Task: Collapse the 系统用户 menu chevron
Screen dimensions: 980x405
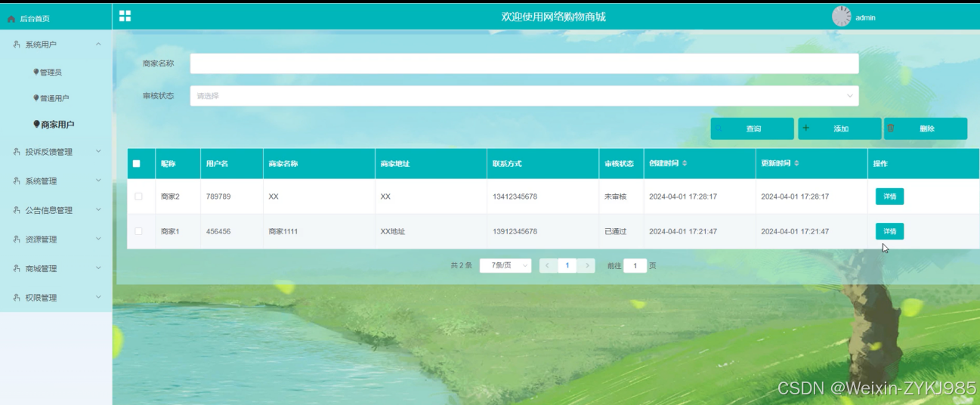Action: (x=98, y=45)
